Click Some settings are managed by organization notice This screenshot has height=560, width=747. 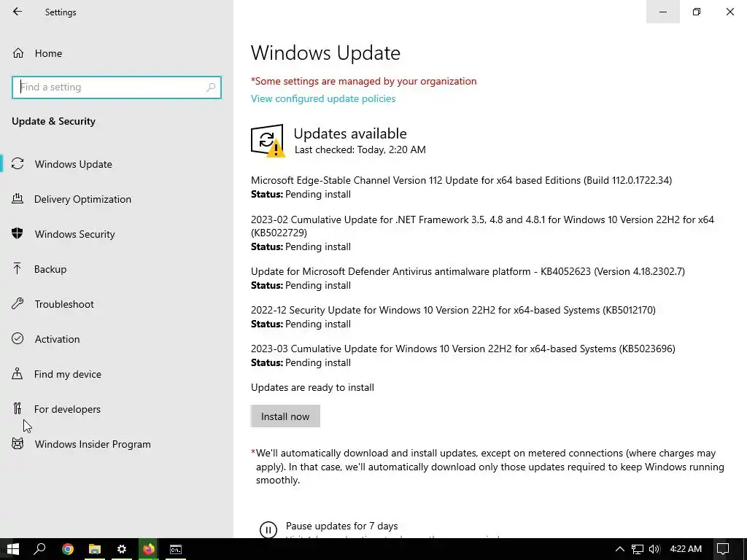pos(364,81)
